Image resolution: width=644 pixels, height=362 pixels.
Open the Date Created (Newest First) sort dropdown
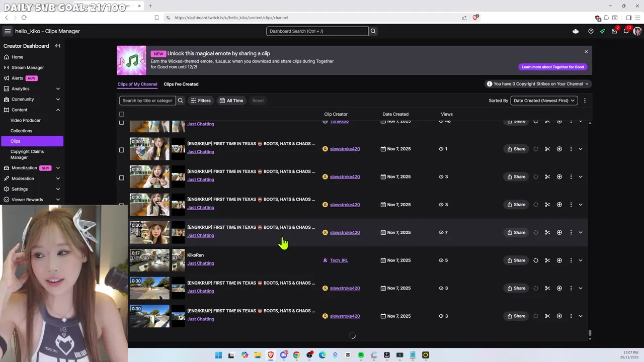pyautogui.click(x=544, y=101)
